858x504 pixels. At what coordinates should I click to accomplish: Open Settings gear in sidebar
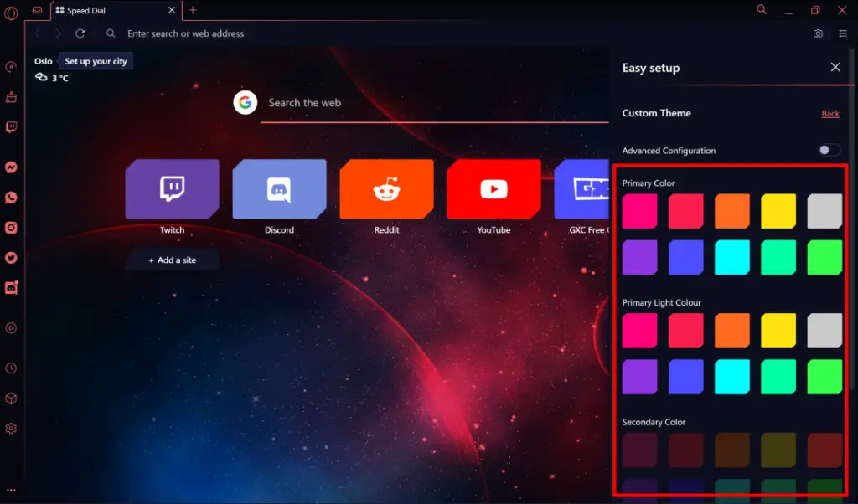[x=11, y=428]
